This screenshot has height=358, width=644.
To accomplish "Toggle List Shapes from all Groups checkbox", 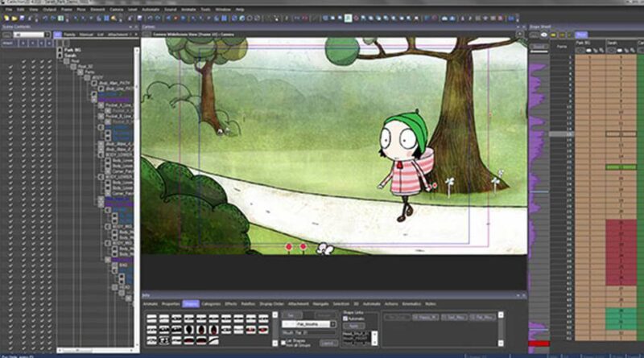I will pos(283,343).
